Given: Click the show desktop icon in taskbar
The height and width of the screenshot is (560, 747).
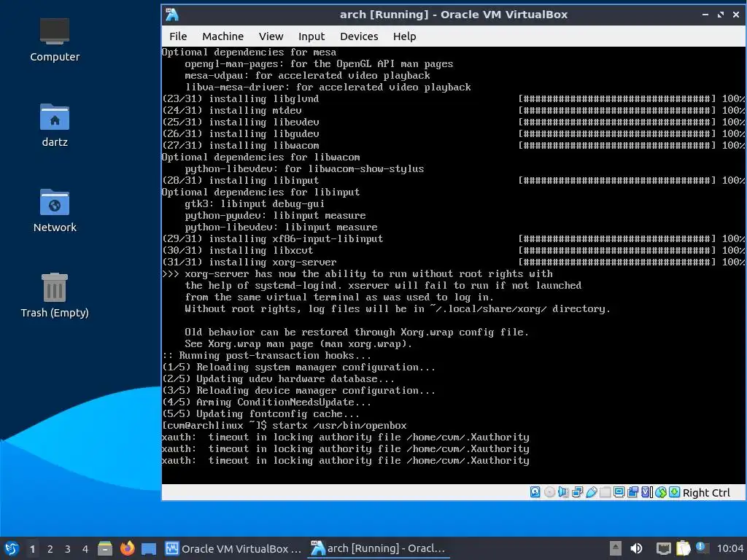Looking at the screenshot, I should pyautogui.click(x=149, y=548).
